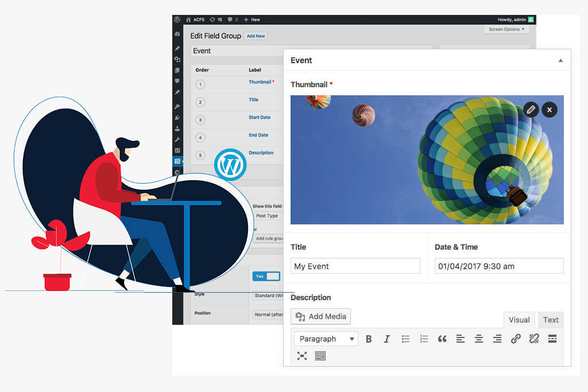Open the Howdy, admin account menu
This screenshot has width=588, height=392.
pyautogui.click(x=515, y=20)
